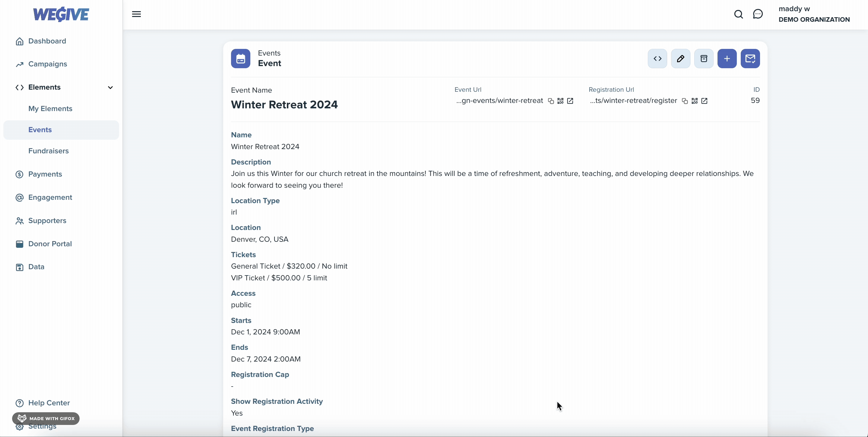Open Help Center link

pos(49,403)
